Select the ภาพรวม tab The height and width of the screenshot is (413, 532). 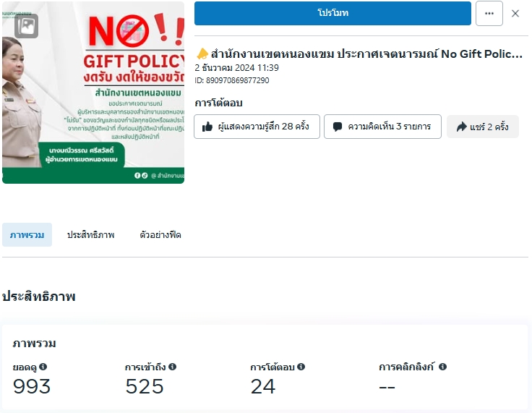tap(27, 235)
